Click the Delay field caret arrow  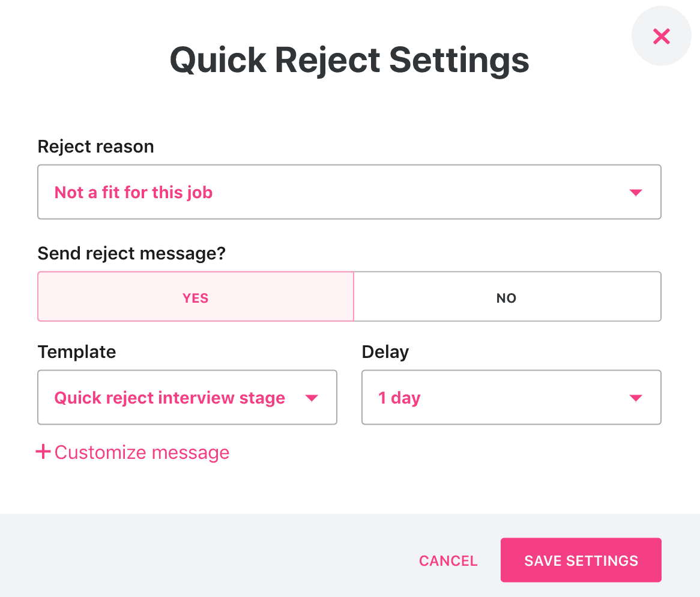click(x=635, y=398)
